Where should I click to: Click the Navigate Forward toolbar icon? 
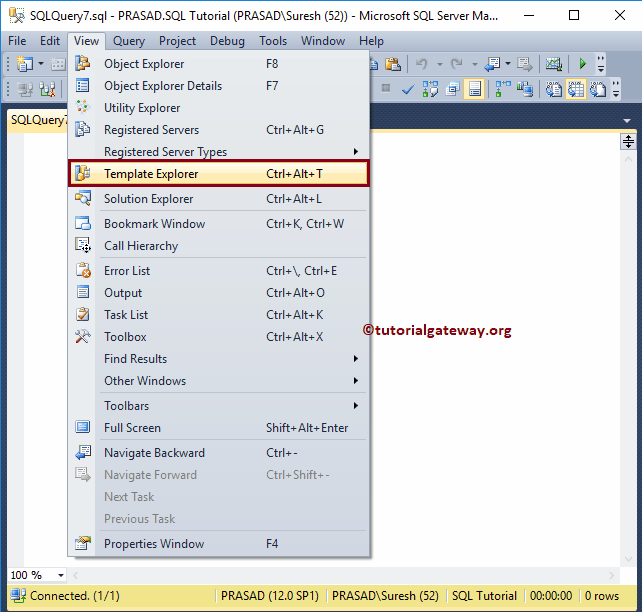tap(524, 64)
